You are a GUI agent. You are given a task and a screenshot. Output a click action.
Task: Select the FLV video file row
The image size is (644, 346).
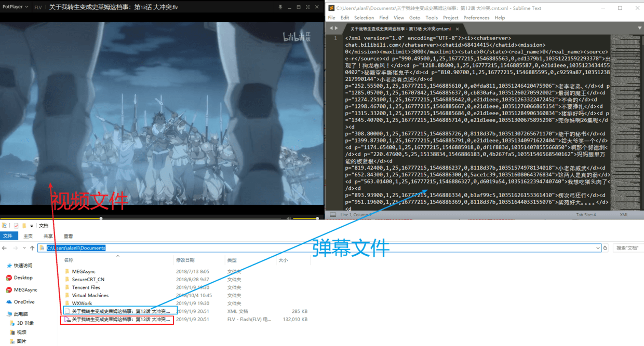(186, 320)
